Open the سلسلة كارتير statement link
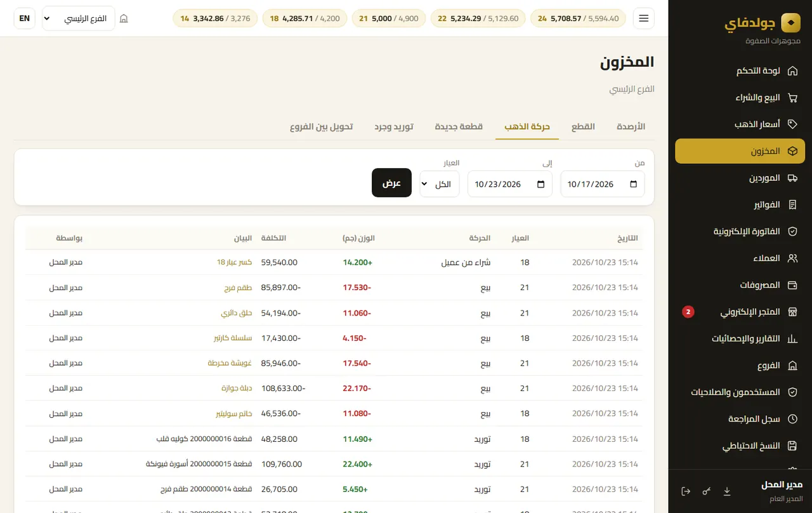Viewport: 812px width, 513px height. click(233, 338)
